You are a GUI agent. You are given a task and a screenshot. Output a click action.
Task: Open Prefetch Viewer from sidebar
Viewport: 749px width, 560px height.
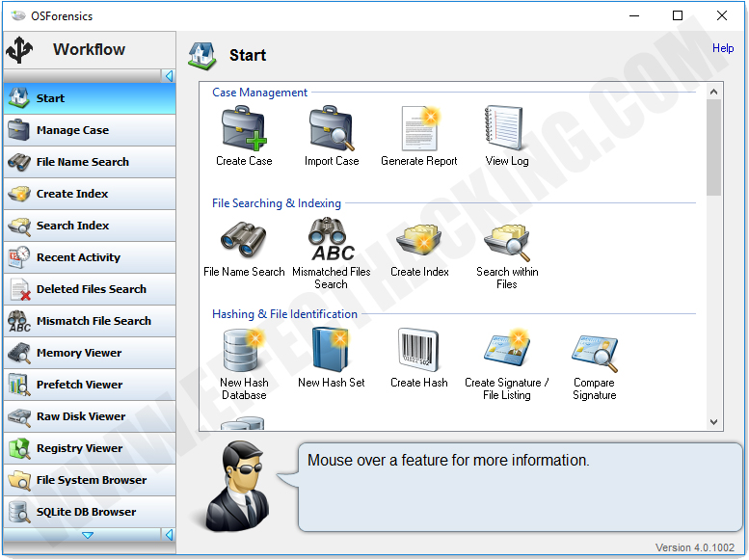pos(90,385)
